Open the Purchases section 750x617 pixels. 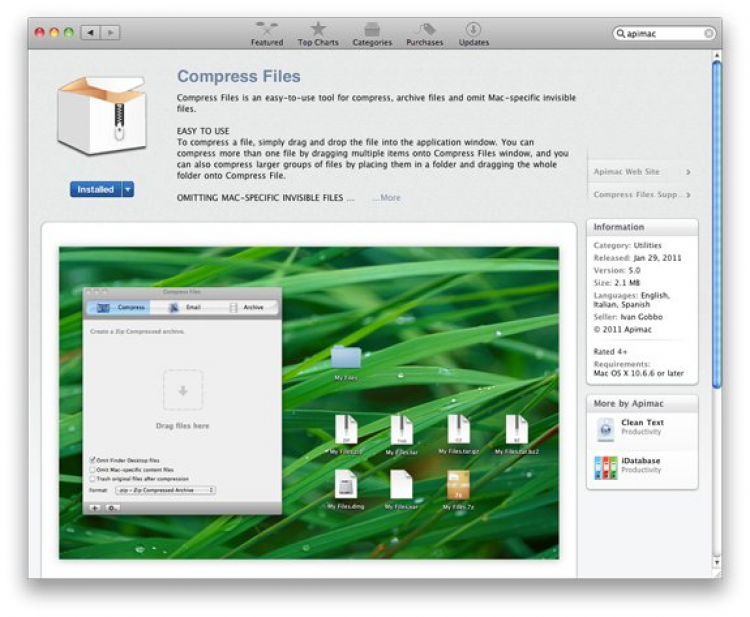(425, 34)
